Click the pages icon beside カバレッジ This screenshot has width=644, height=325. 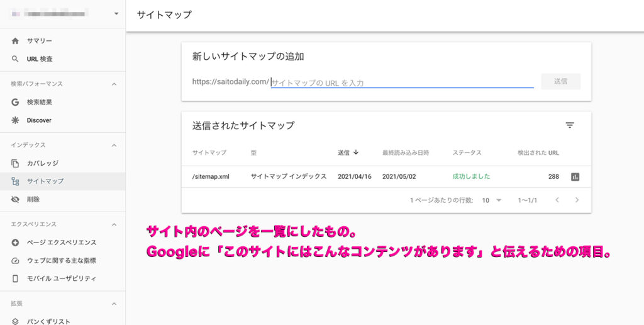[15, 163]
